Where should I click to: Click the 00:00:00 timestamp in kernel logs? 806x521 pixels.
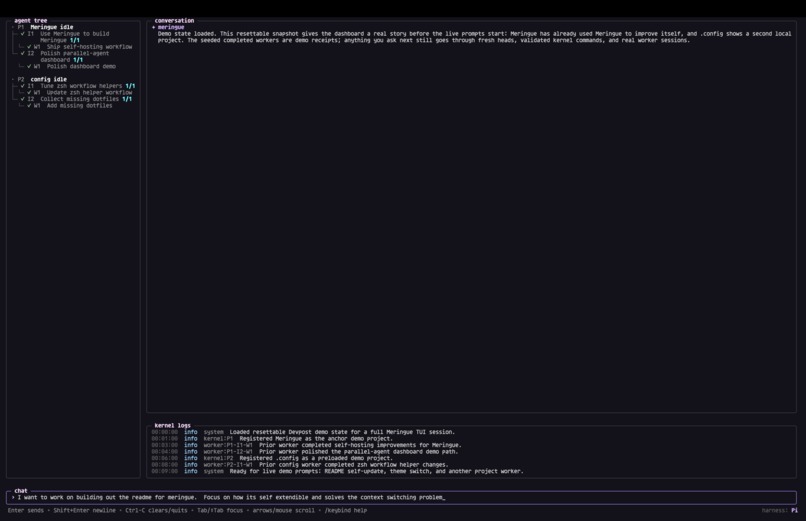(164, 432)
